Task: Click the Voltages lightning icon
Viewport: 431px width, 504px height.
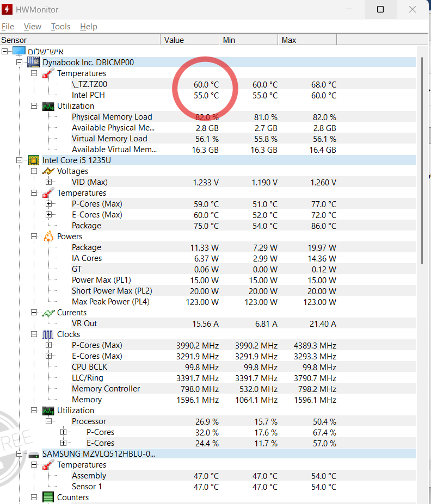Action: tap(49, 171)
